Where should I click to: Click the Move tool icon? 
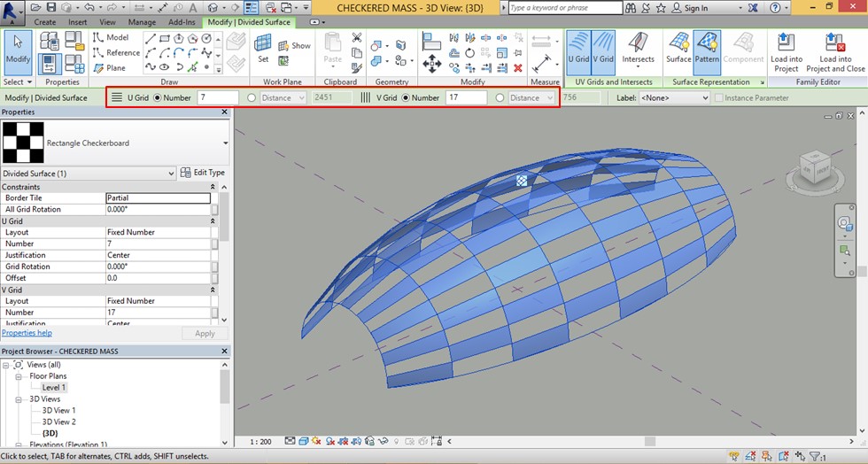pos(431,65)
